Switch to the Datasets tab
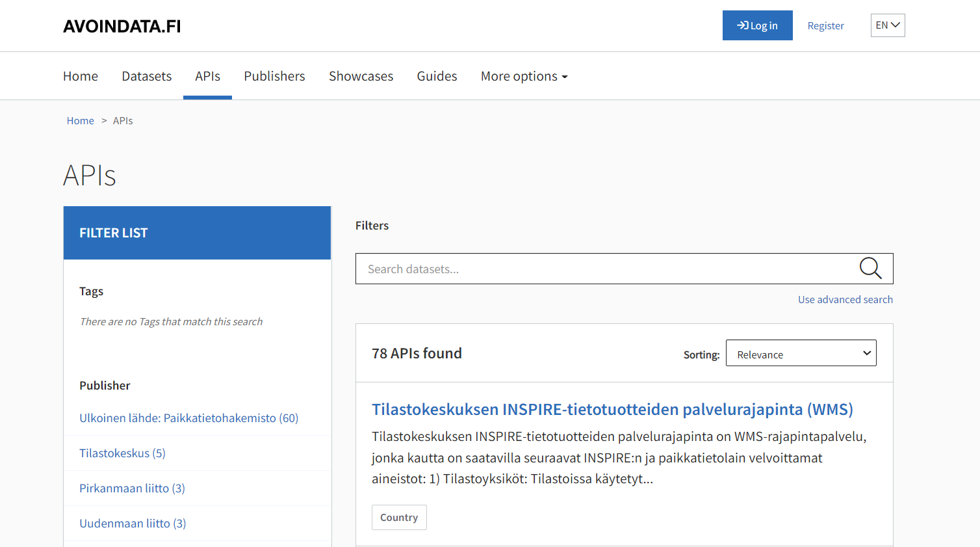Screen dimensions: 980x547 point(146,76)
